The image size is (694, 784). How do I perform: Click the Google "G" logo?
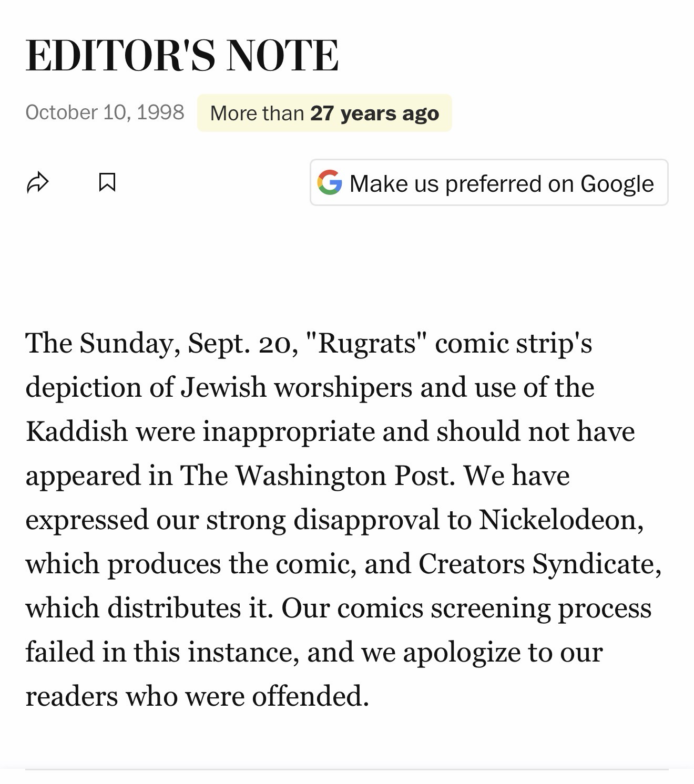[330, 182]
